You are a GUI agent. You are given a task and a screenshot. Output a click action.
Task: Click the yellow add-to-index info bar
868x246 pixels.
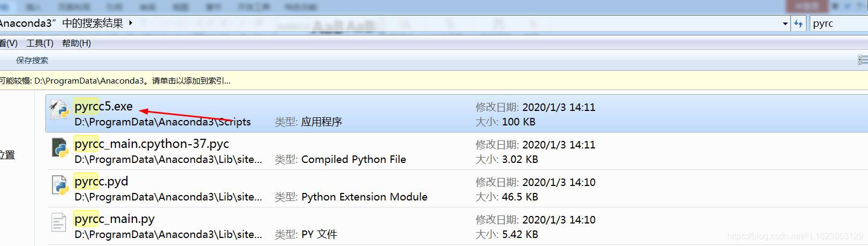tap(434, 81)
